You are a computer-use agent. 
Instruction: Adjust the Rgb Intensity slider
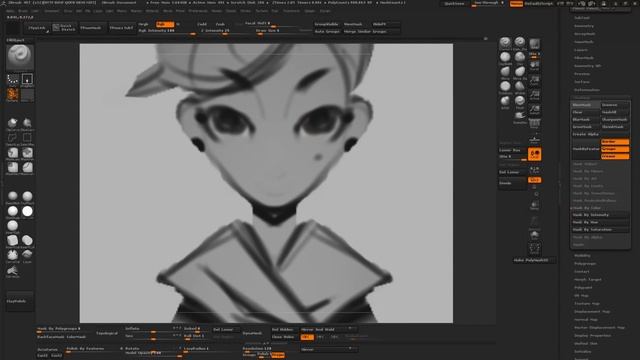167,31
